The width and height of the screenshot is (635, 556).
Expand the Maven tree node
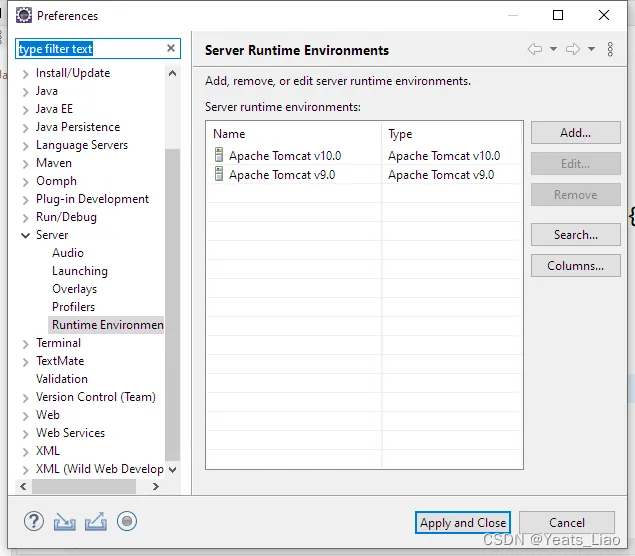(x=26, y=164)
